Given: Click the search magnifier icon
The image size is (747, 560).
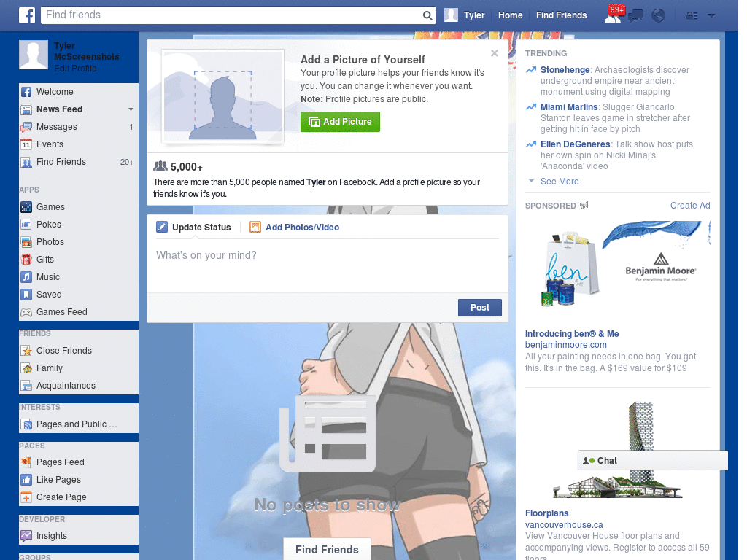Looking at the screenshot, I should [427, 15].
